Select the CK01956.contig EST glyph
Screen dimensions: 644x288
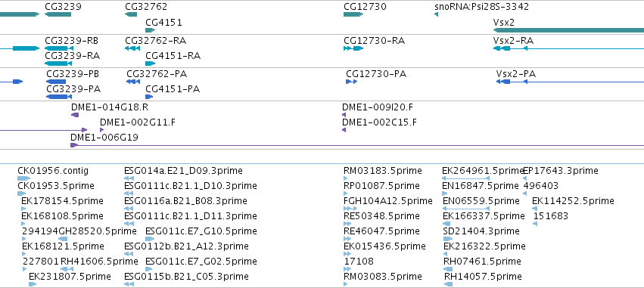[23, 178]
